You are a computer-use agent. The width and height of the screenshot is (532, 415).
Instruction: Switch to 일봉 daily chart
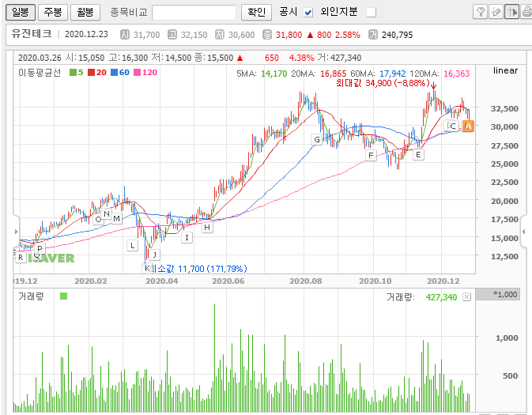[x=21, y=13]
